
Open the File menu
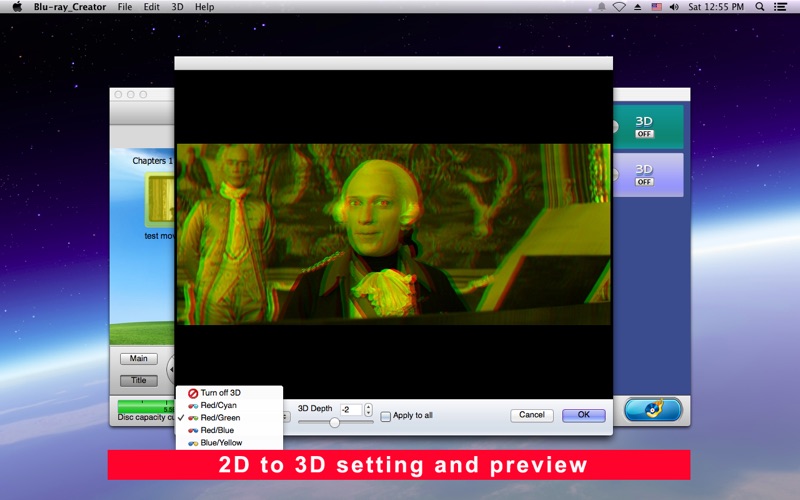[124, 7]
